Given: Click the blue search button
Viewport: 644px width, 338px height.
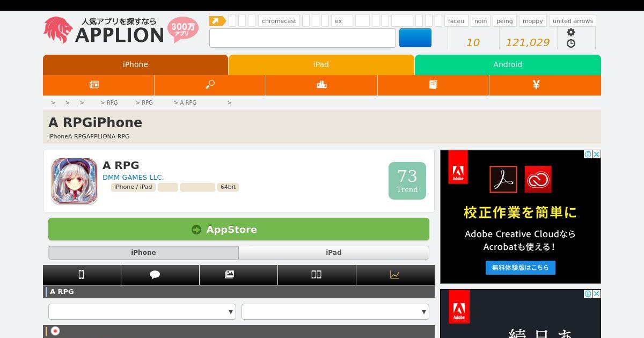Looking at the screenshot, I should [x=415, y=38].
